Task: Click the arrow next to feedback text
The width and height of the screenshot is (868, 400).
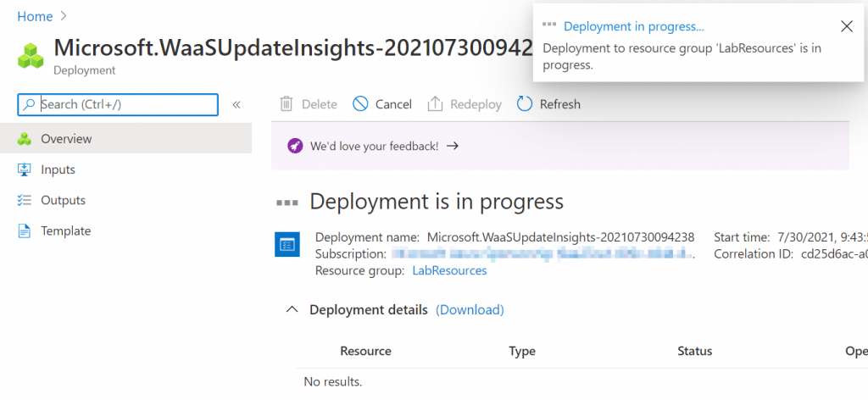Action: coord(453,146)
